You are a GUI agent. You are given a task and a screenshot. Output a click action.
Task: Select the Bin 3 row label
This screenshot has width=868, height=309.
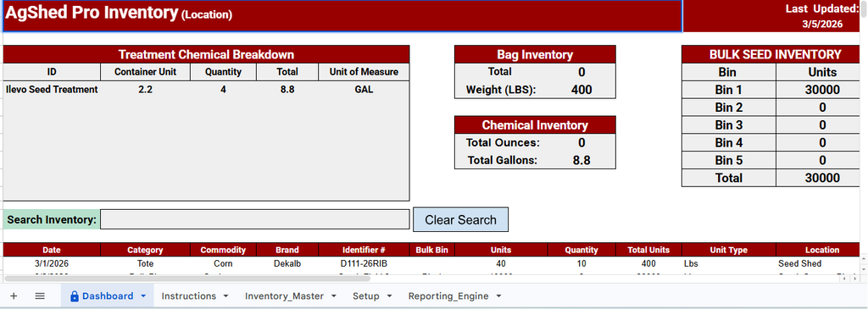[728, 125]
